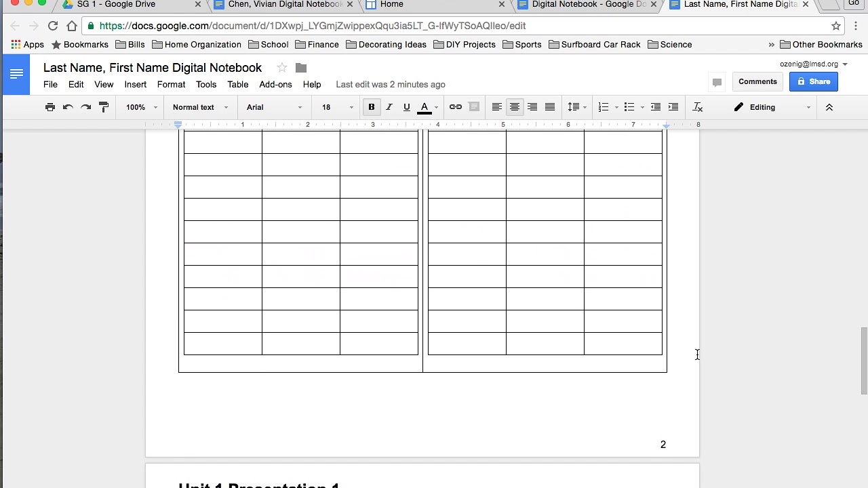Insert a comment from the toolbar
Image resolution: width=868 pixels, height=488 pixels.
(x=474, y=107)
